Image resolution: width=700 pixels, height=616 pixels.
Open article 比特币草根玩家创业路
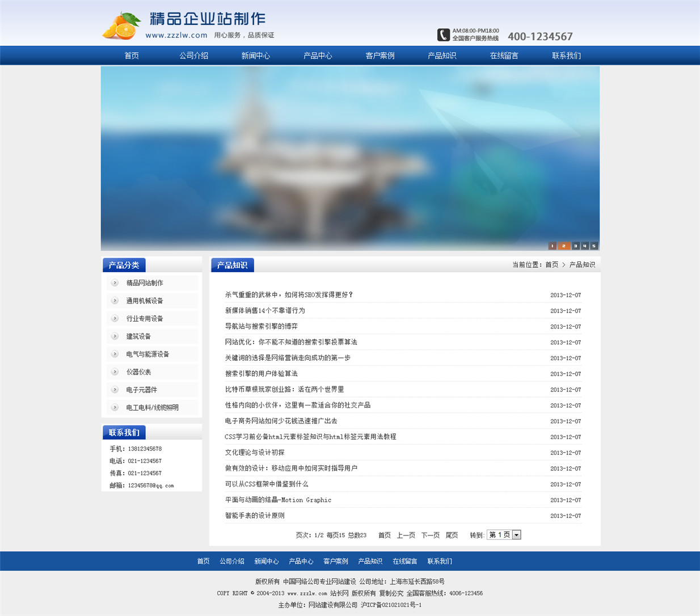point(284,390)
